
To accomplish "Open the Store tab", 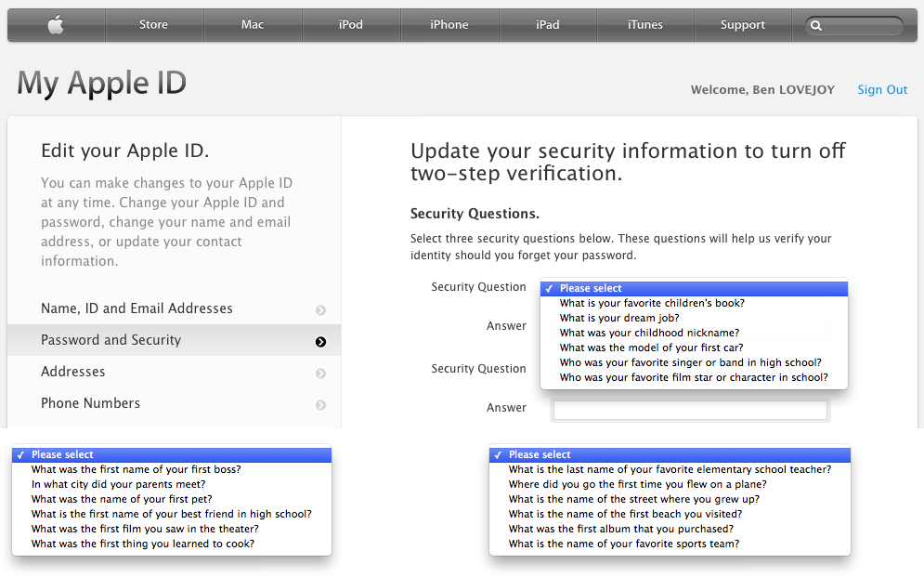I will coord(154,25).
